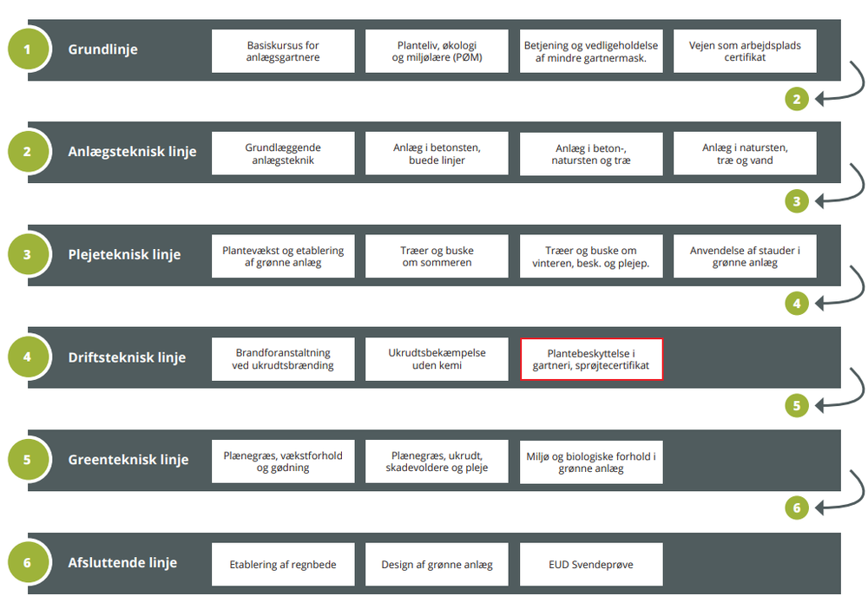Open Vejen som arbejdsplads certifikat box
868x596 pixels.
(745, 51)
